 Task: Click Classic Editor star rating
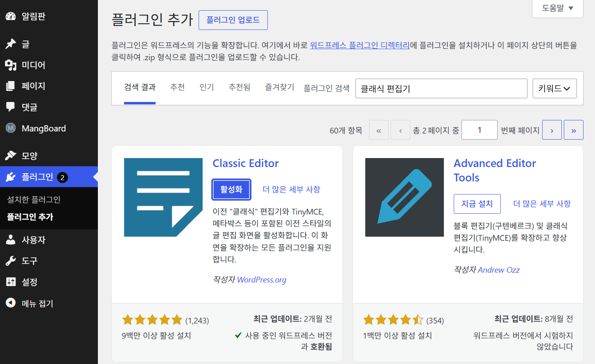point(152,320)
